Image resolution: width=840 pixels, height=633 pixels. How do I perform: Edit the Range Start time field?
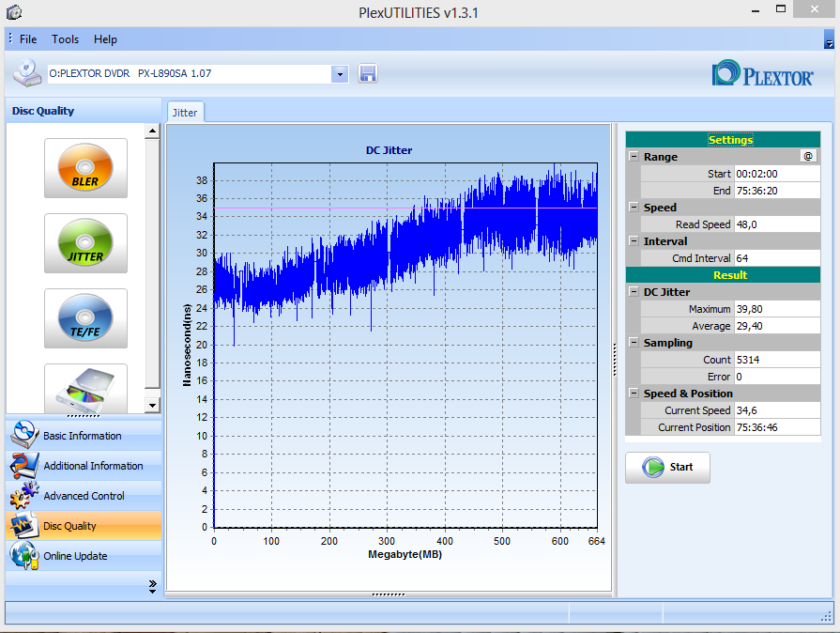click(x=777, y=174)
